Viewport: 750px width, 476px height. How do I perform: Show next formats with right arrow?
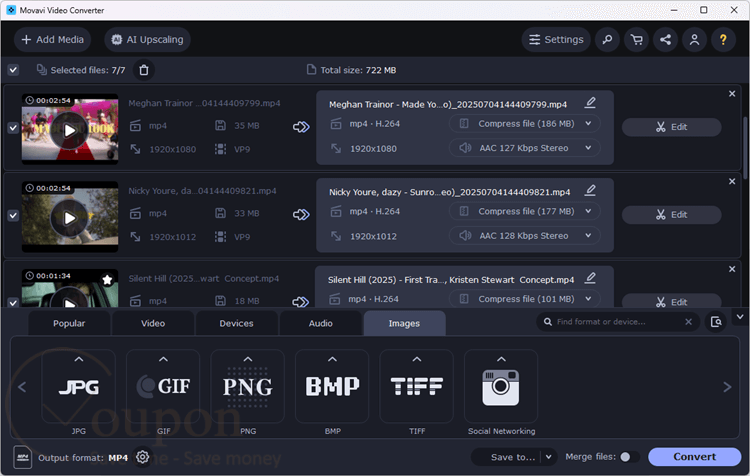click(728, 387)
